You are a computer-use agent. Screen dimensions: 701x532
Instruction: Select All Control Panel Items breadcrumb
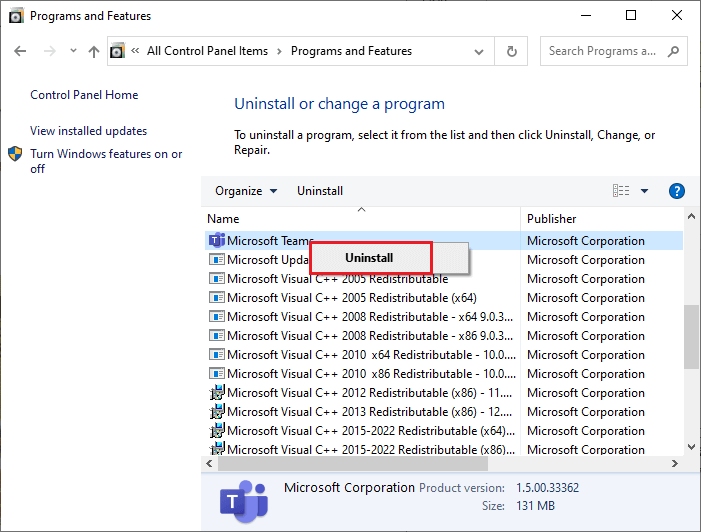[207, 51]
